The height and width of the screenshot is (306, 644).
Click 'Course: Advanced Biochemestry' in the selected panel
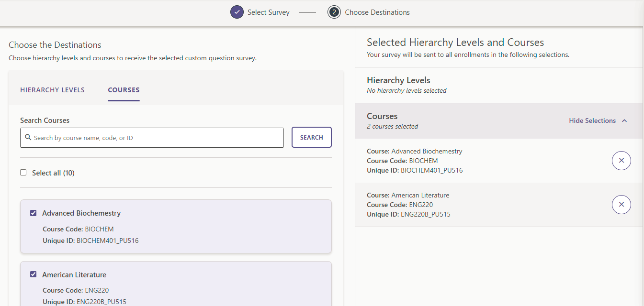click(x=415, y=151)
